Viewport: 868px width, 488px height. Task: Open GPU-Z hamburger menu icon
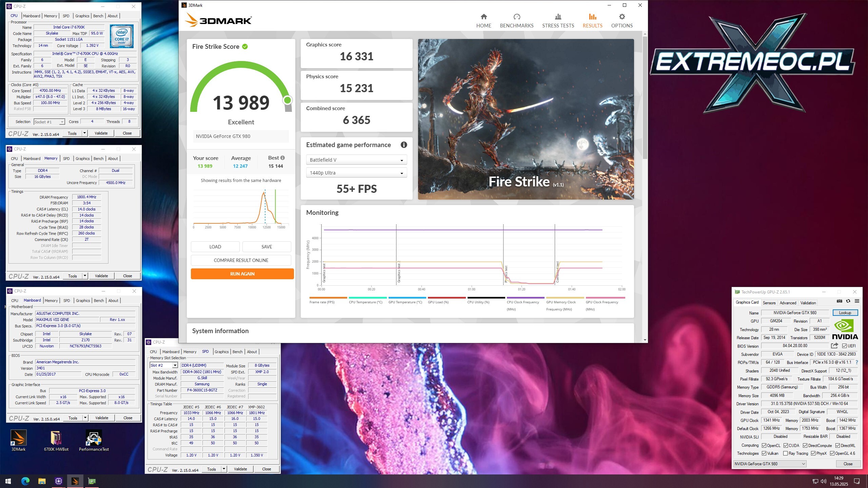(857, 301)
